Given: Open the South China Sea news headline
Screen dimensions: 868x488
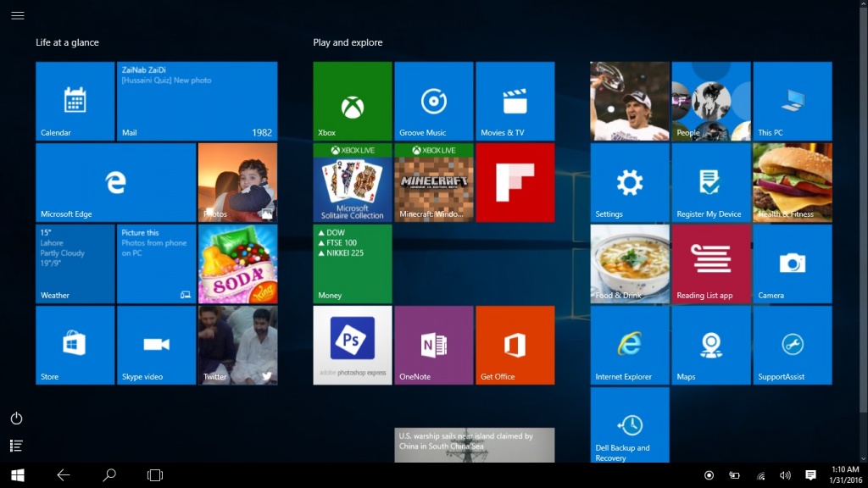Looking at the screenshot, I should coord(475,441).
